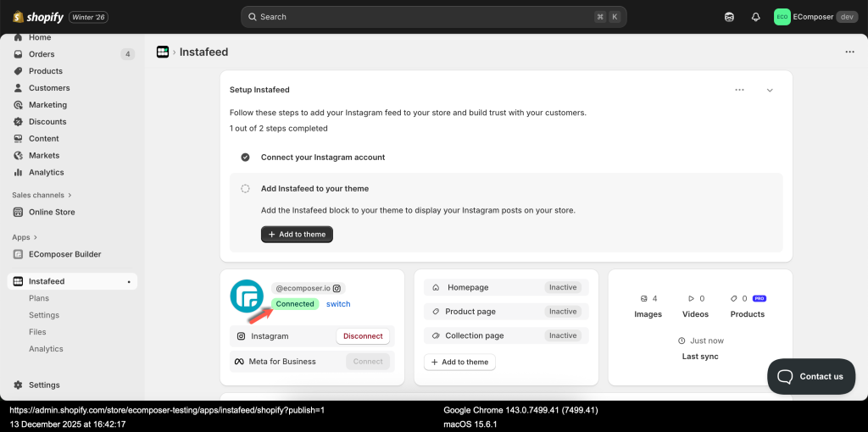Screen dimensions: 868x432
Task: Open Setup Instafeed card more options
Action: tap(739, 90)
